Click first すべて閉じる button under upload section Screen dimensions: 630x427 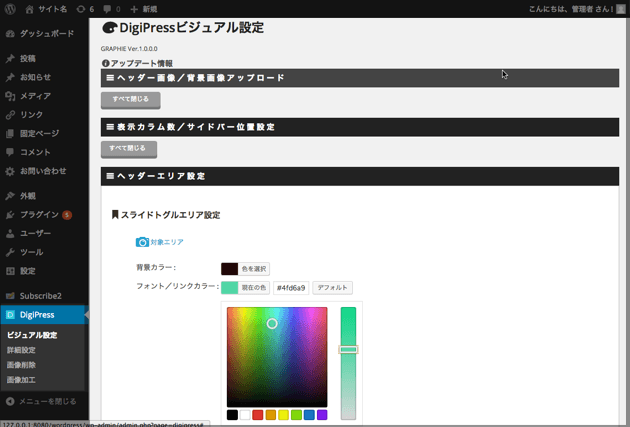click(131, 100)
